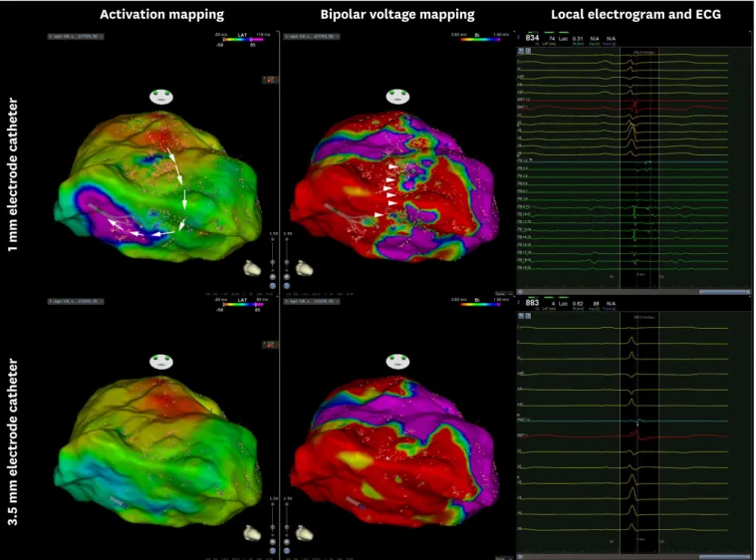Screen dimensions: 756x560
Task: Click gray sphere icon under 3.5 mm activation zoom slider
Action: coord(272,542)
